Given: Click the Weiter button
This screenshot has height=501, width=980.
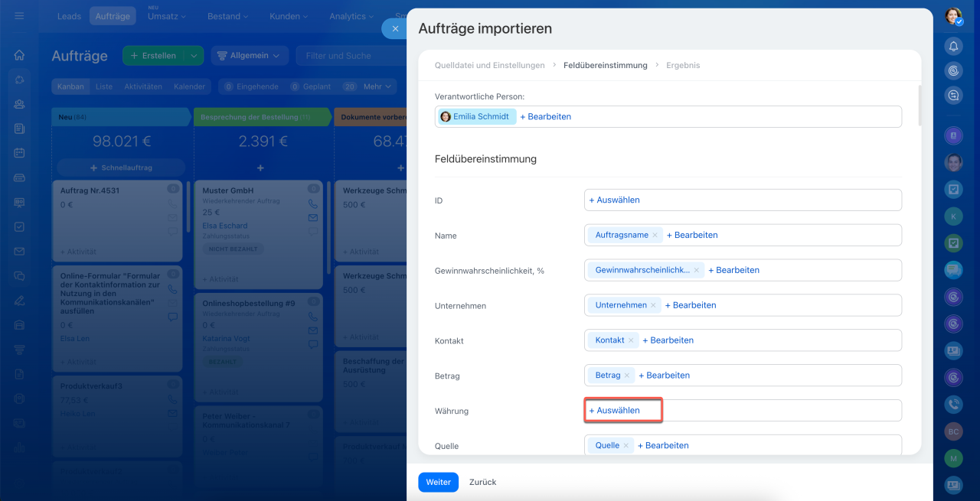Looking at the screenshot, I should [x=438, y=482].
